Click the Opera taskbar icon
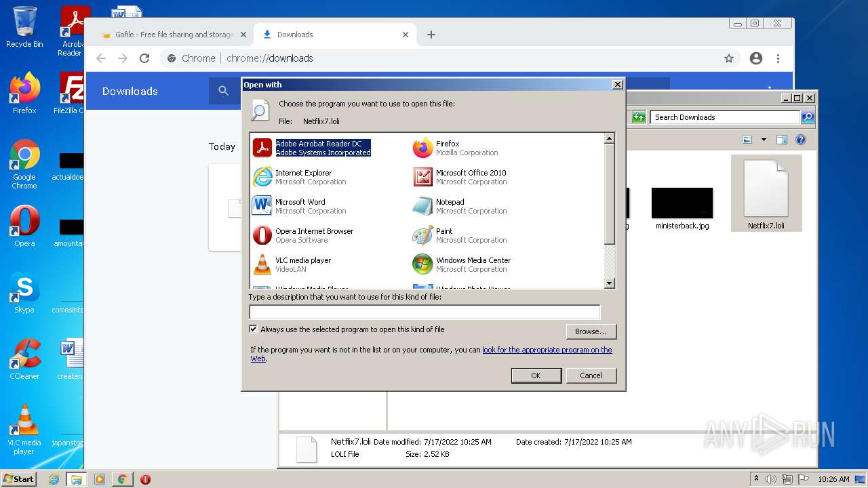The height and width of the screenshot is (488, 868). [x=145, y=479]
